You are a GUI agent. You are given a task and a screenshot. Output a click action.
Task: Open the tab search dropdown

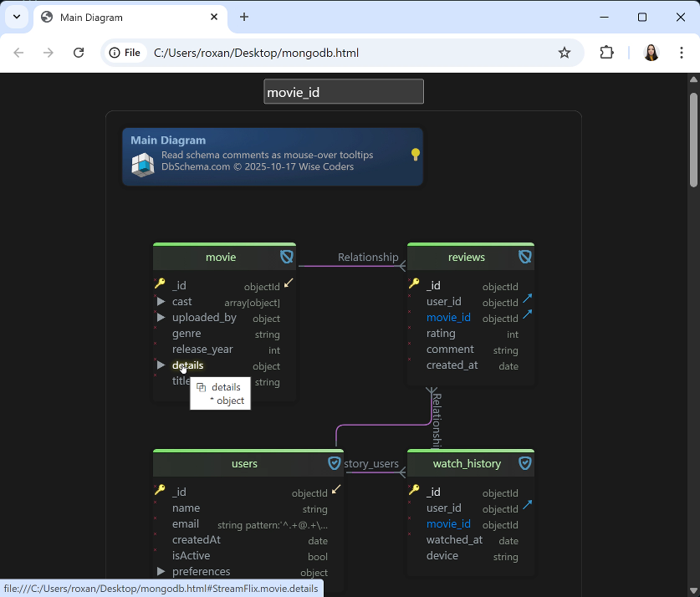click(17, 17)
